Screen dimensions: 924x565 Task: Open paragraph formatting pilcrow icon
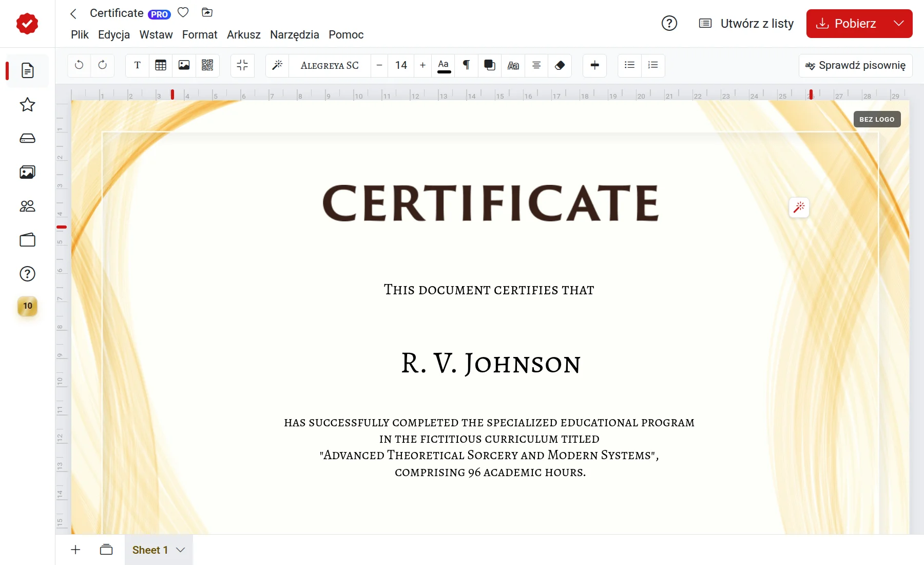467,65
